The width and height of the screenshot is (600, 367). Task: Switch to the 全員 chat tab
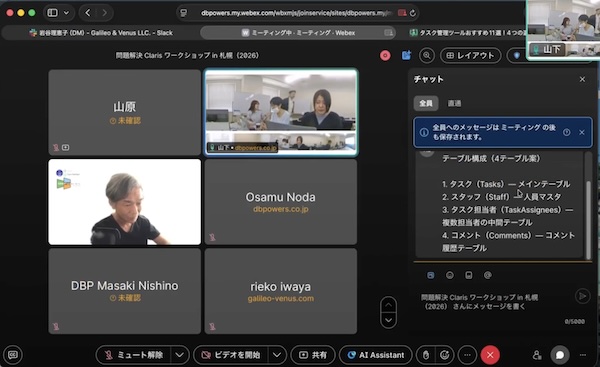pyautogui.click(x=426, y=103)
